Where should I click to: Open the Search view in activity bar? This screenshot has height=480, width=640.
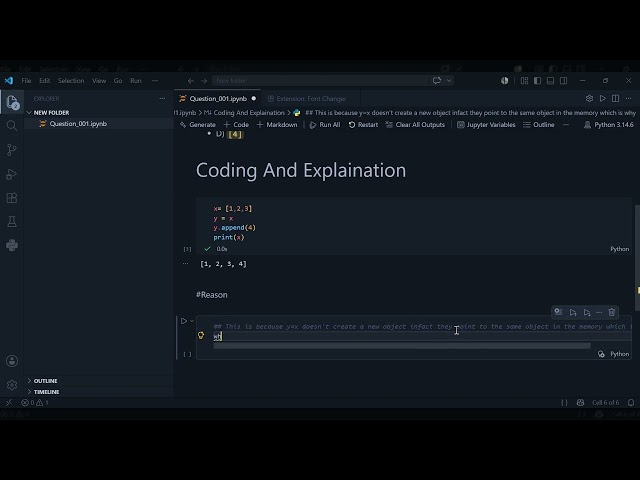click(12, 126)
